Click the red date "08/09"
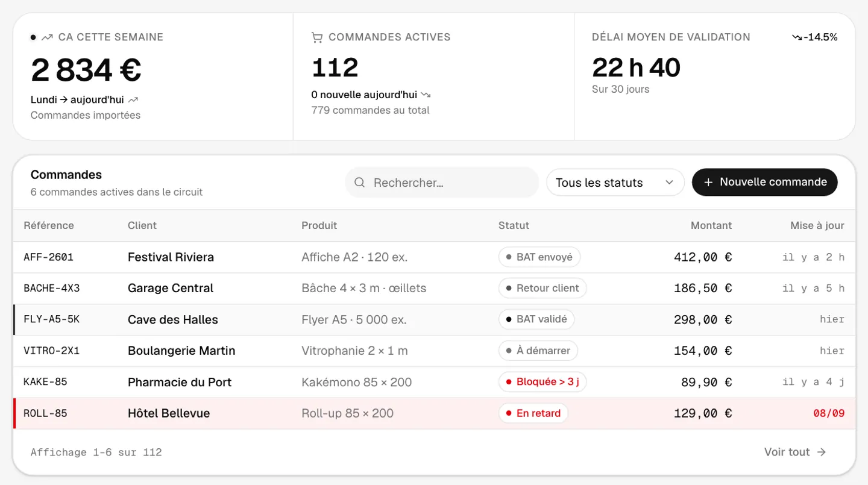The width and height of the screenshot is (868, 485). click(x=829, y=413)
